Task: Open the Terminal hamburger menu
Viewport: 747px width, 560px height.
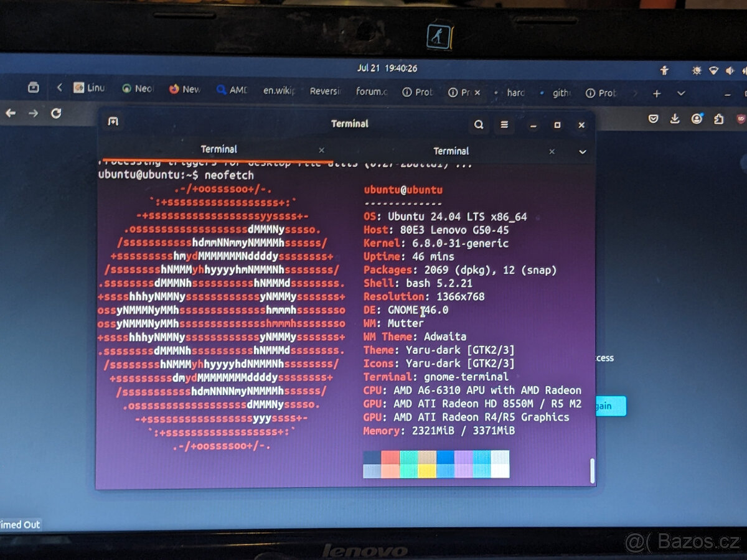Action: [505, 125]
